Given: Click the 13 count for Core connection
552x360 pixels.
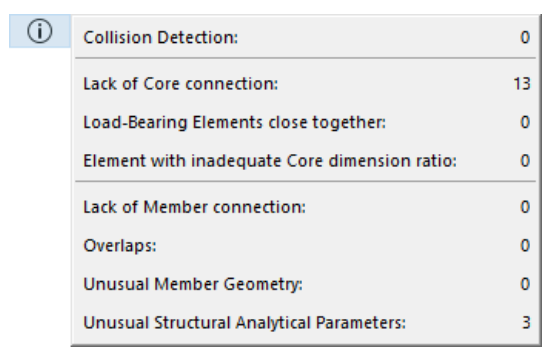Looking at the screenshot, I should [522, 84].
